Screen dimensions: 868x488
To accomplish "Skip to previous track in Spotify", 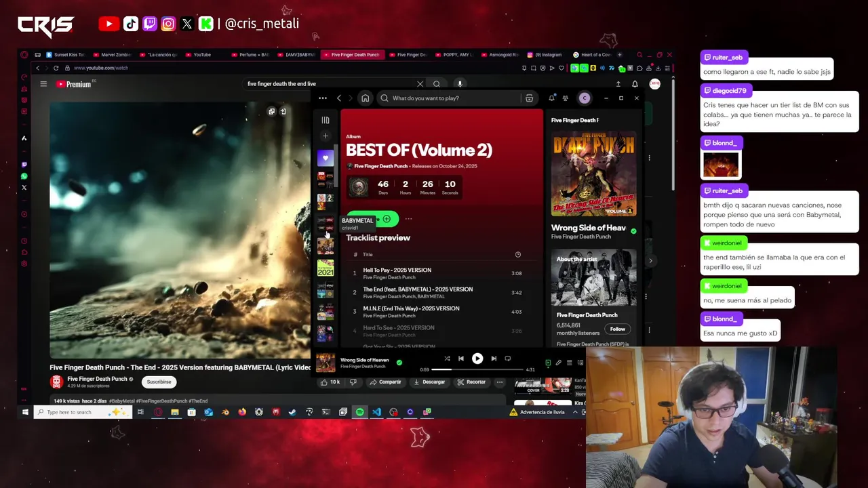I will click(x=461, y=359).
